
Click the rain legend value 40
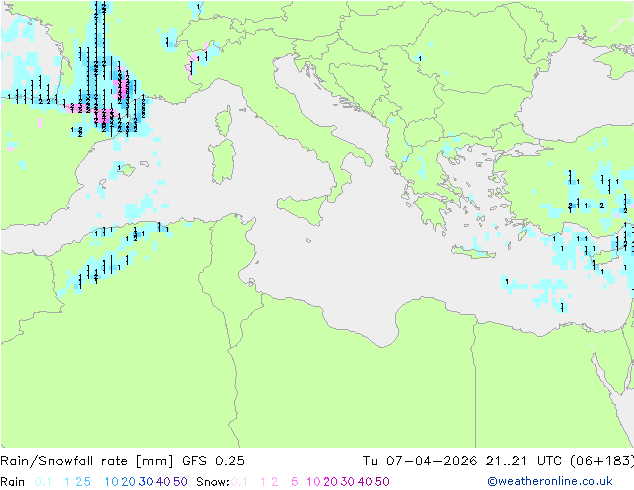163,482
